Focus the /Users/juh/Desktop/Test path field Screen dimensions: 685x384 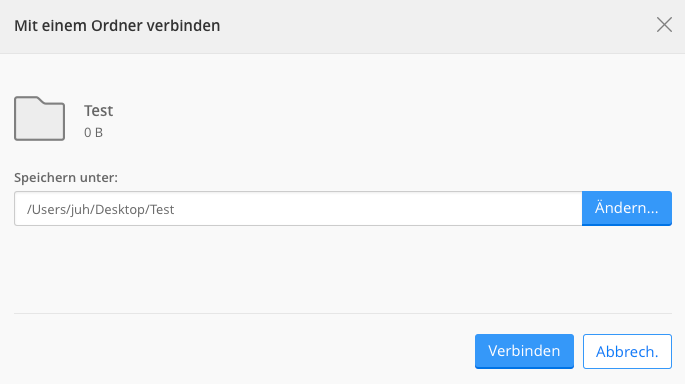(298, 208)
